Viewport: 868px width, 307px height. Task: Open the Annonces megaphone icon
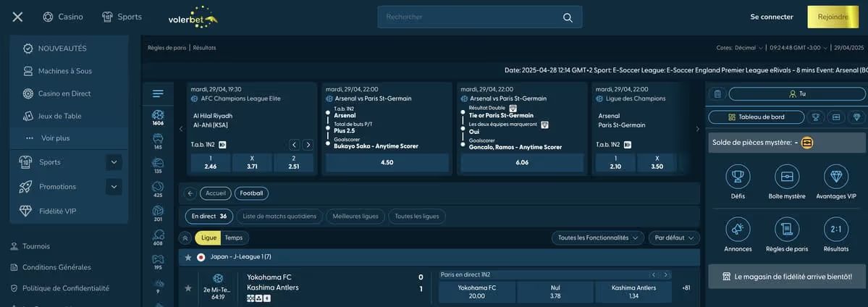coord(738,230)
